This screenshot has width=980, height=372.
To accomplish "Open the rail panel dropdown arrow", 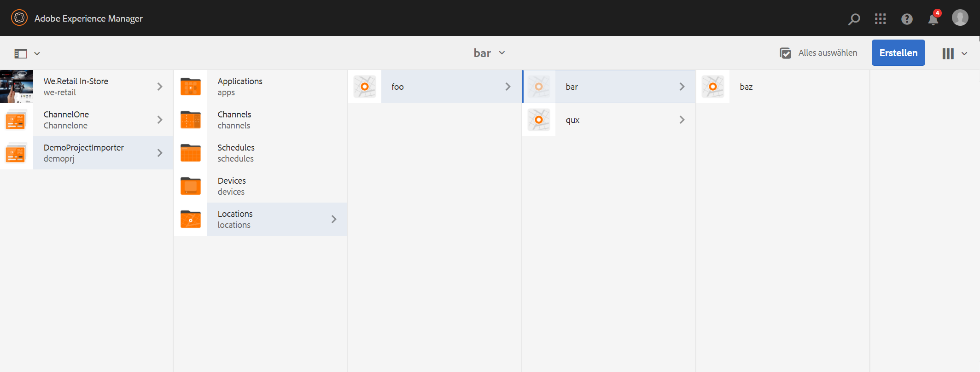I will pyautogui.click(x=37, y=53).
